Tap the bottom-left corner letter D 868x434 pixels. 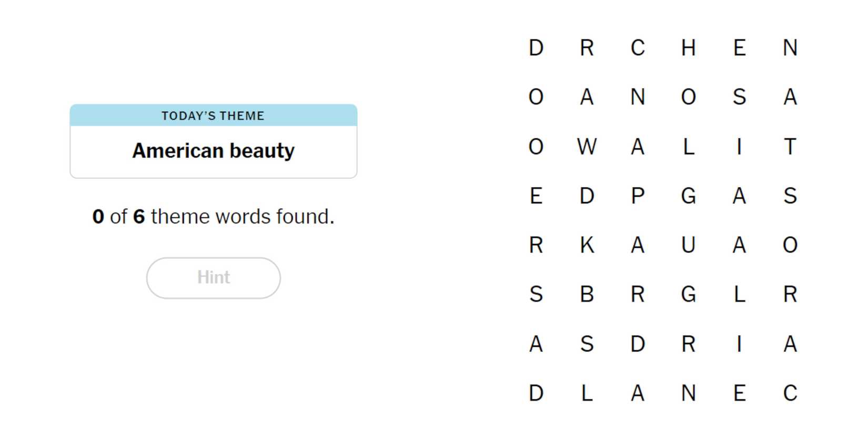coord(536,393)
